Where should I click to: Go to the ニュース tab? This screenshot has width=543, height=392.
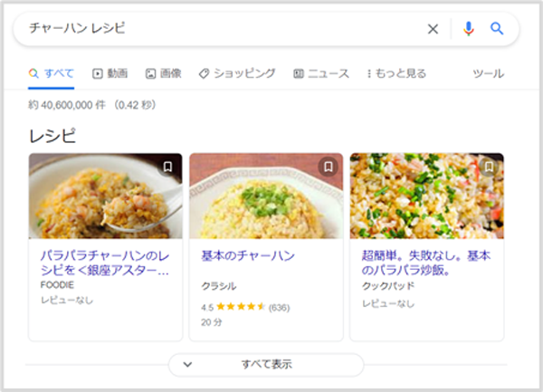pos(321,73)
